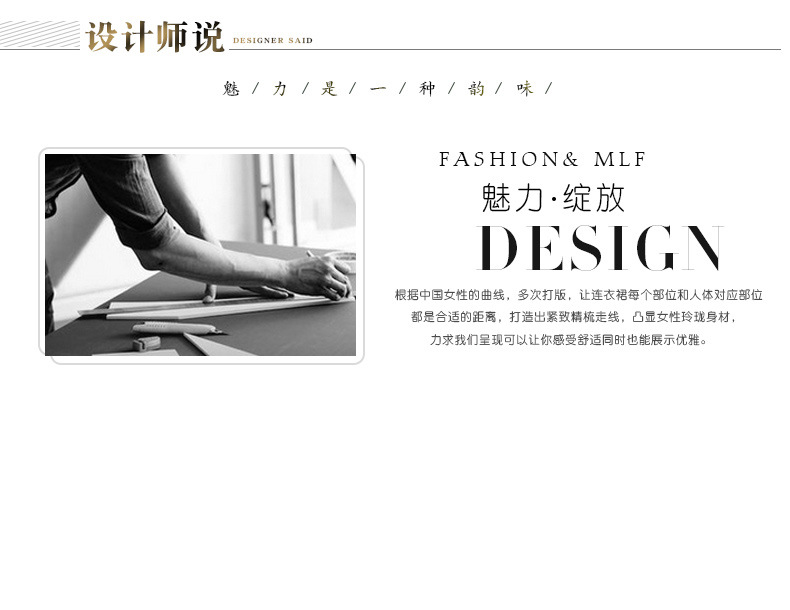Open the designer cutting photo thumbnail
The image size is (790, 610).
tap(201, 255)
